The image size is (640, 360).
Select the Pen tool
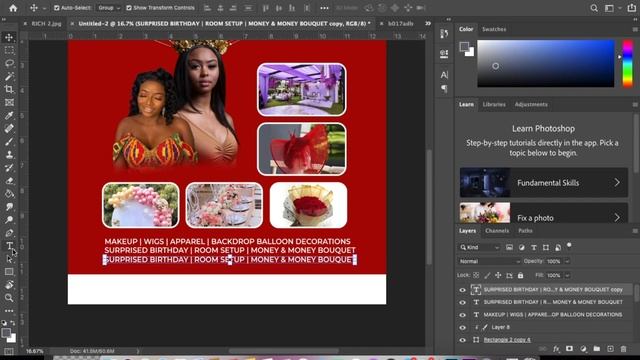[x=9, y=233]
